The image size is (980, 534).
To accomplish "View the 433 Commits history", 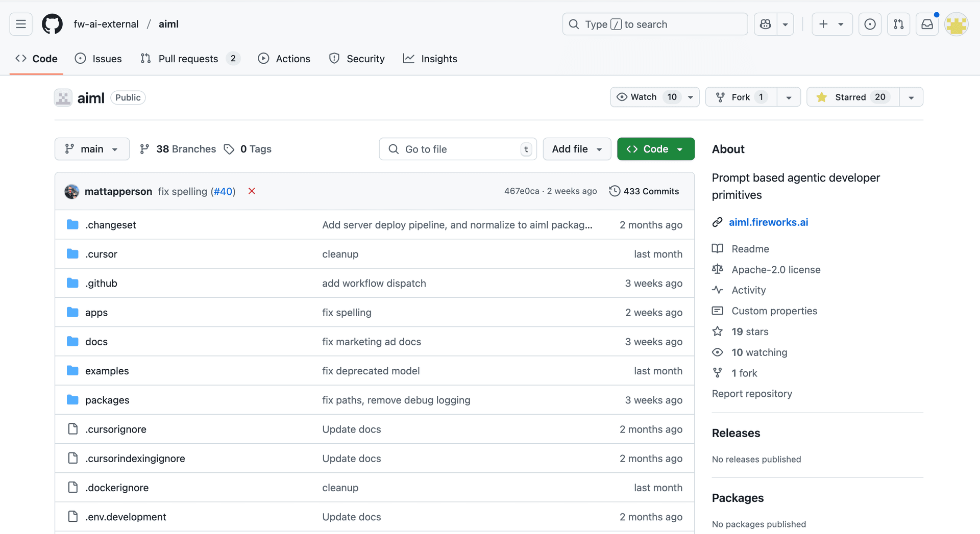I will coord(644,191).
